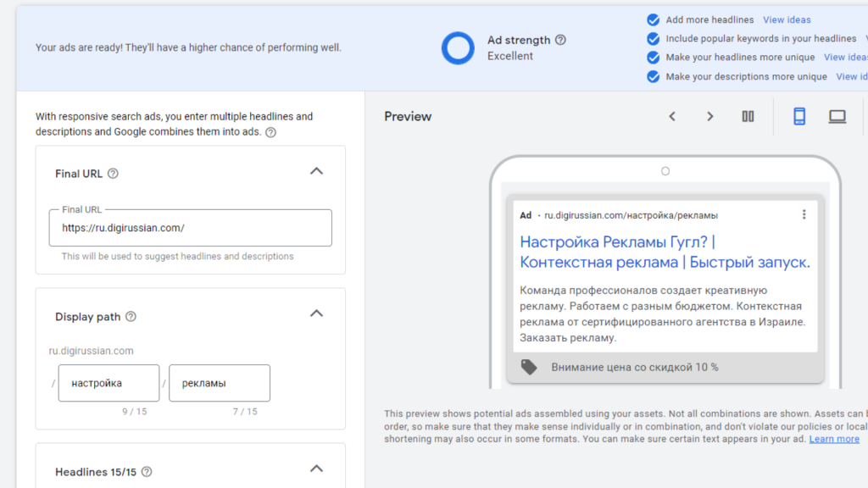
Task: Click the Excellent ad strength rating
Action: click(x=509, y=56)
